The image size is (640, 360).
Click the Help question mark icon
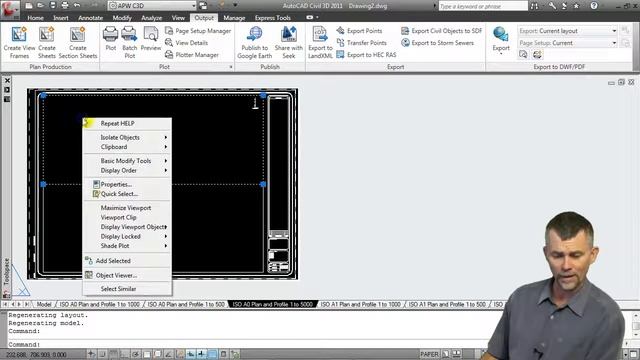click(x=594, y=6)
